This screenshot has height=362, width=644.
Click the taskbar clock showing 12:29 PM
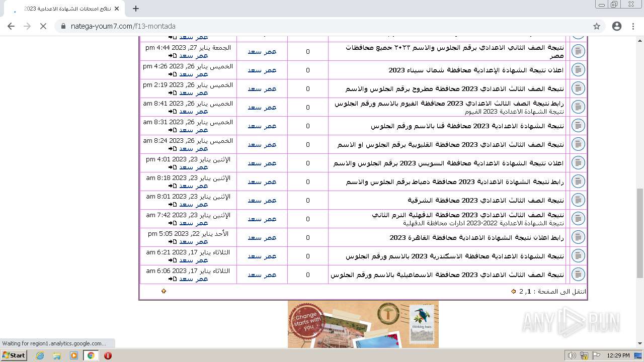coord(618,355)
